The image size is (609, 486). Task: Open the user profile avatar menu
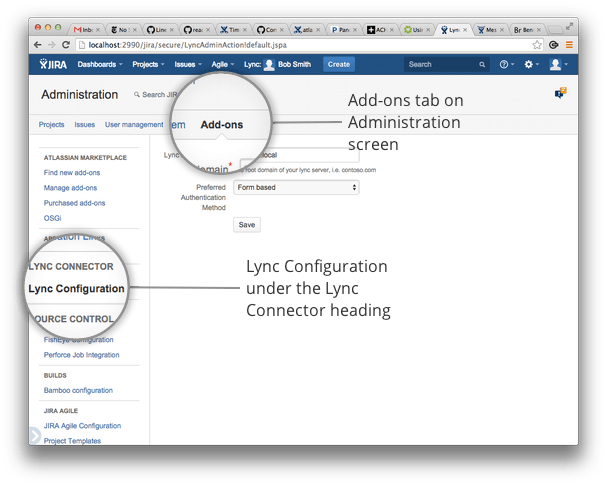(x=559, y=64)
